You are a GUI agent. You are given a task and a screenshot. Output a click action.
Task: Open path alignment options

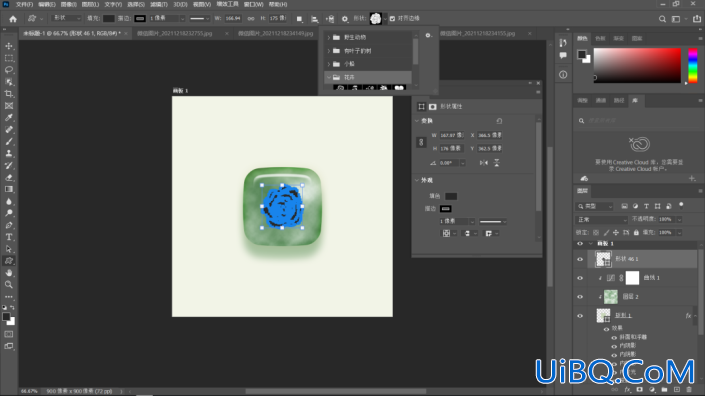[315, 19]
